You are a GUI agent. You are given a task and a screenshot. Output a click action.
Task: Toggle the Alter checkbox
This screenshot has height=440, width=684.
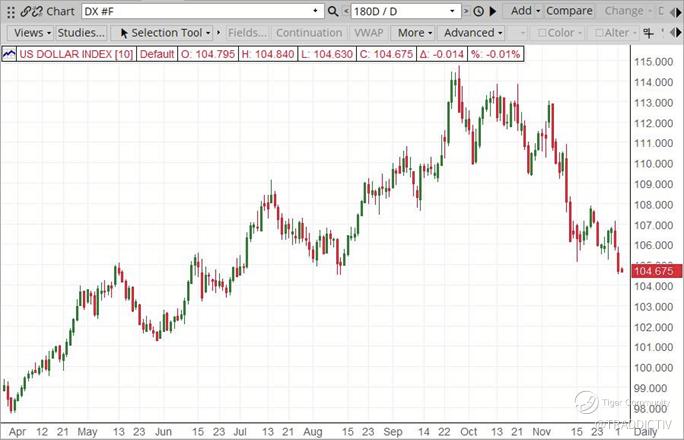[599, 33]
